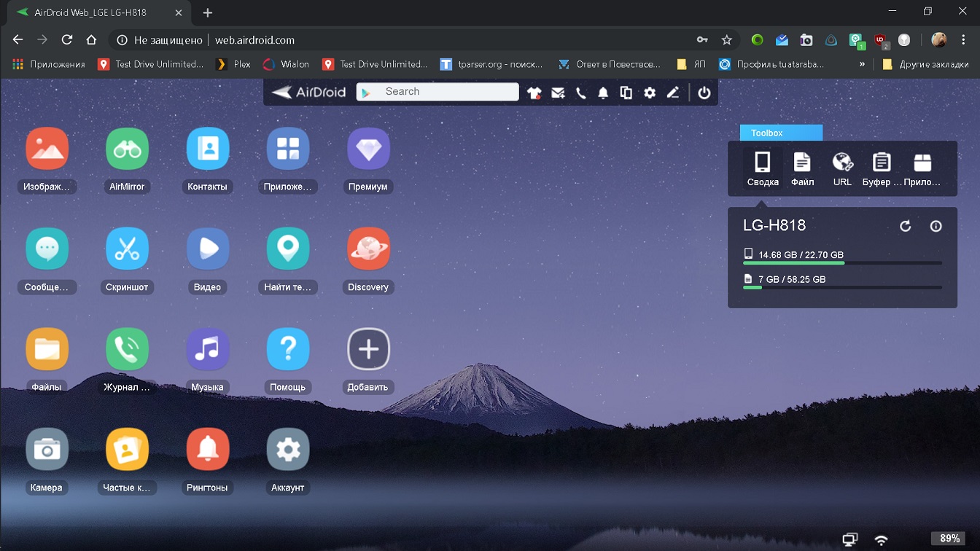980x551 pixels.
Task: Show LG-H818 device info details
Action: click(x=936, y=226)
